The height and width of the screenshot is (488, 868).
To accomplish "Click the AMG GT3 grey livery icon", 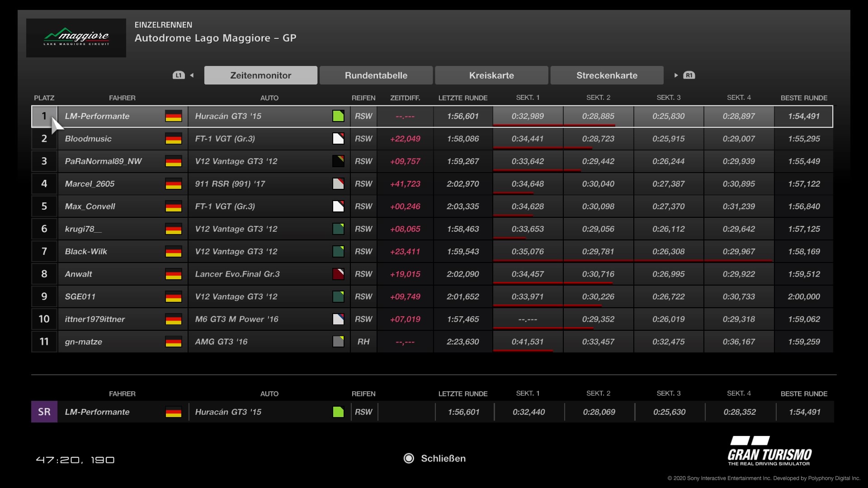I will point(338,342).
